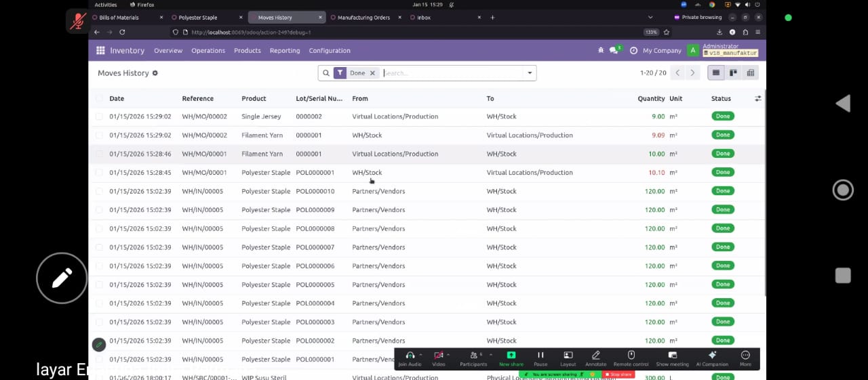Open the Configuration menu dropdown
The height and width of the screenshot is (380, 868).
tap(330, 51)
